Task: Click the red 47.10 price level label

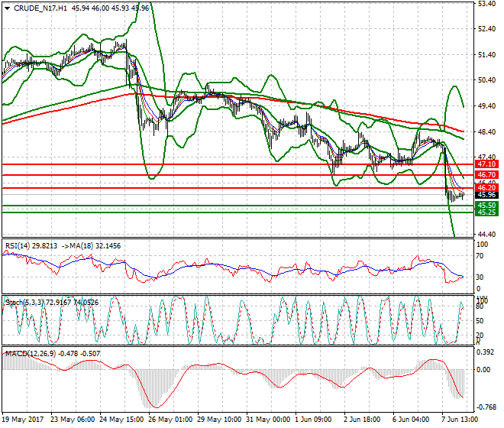Action: tap(486, 164)
